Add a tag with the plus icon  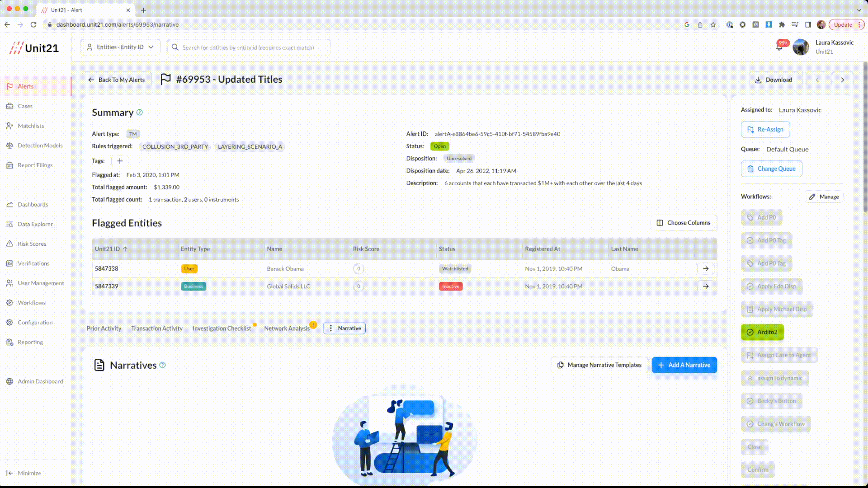(x=120, y=161)
